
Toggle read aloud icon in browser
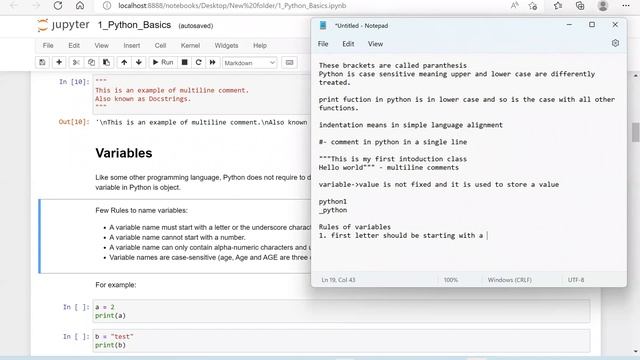tap(515, 6)
